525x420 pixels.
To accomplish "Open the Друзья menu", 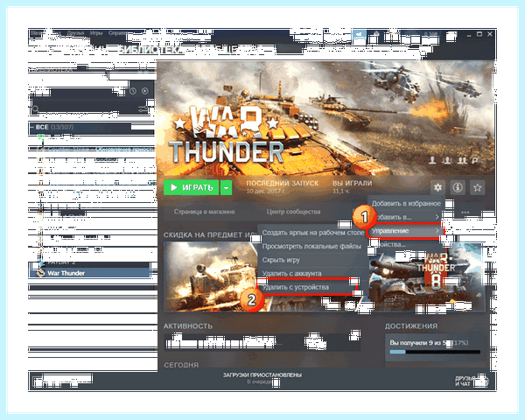I will click(75, 33).
